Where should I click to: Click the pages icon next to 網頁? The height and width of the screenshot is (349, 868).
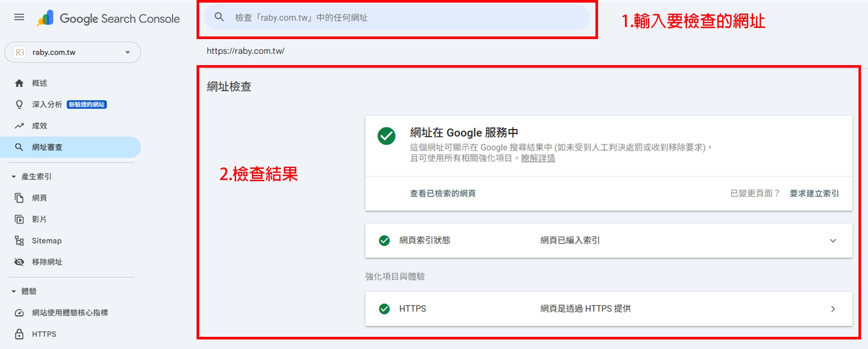point(19,198)
